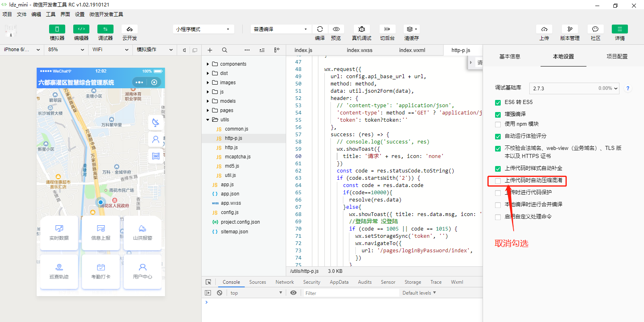644x322 pixels.
Task: Uncheck ES6 转 ES5 option
Action: 498,102
